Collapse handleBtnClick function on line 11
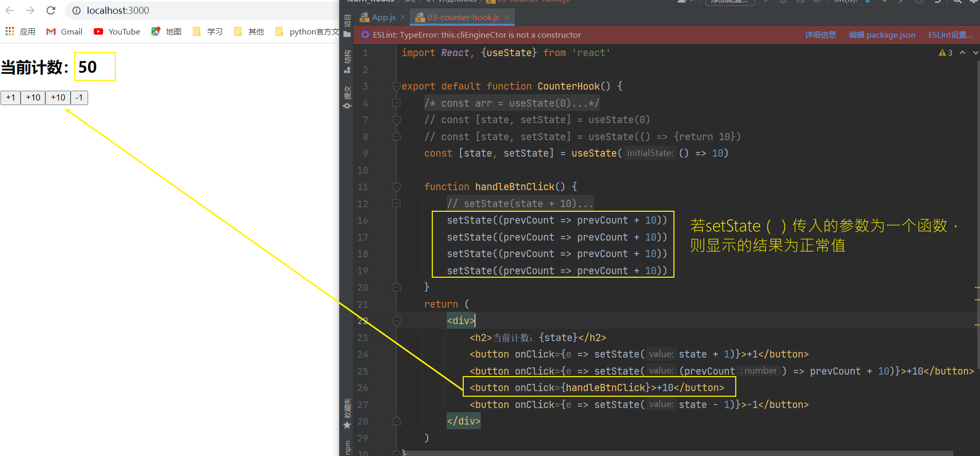This screenshot has height=456, width=980. 396,187
